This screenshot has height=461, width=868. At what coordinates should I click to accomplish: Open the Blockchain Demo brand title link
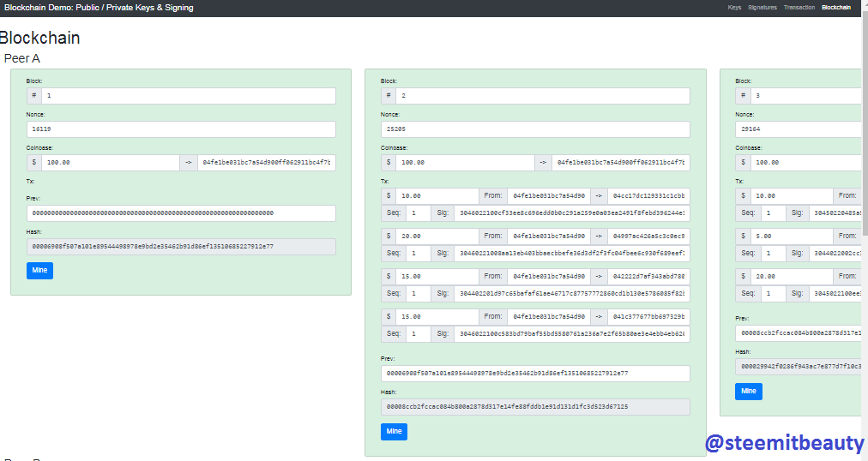coord(99,8)
